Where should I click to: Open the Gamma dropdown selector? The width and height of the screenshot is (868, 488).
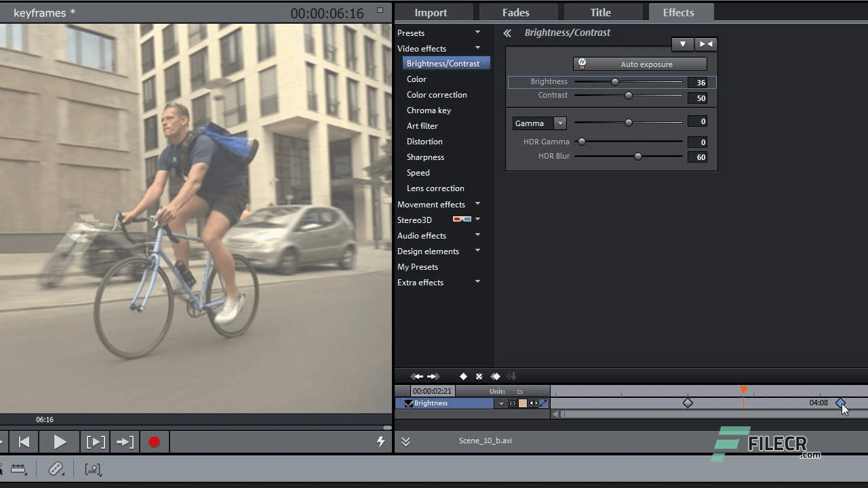[x=560, y=123]
